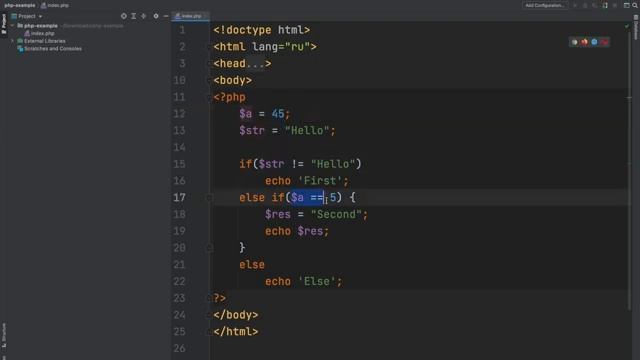Click the value 45 on line 12
This screenshot has height=360, width=640.
(x=278, y=114)
